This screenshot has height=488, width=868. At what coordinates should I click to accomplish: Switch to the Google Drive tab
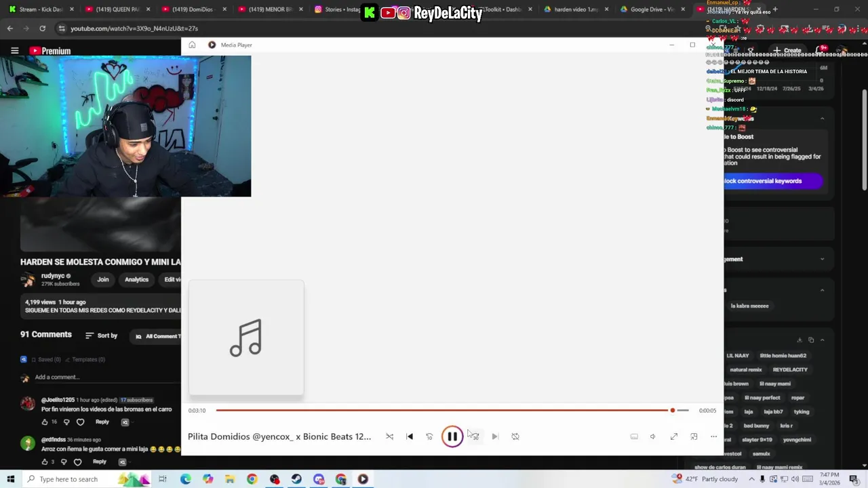pyautogui.click(x=650, y=9)
